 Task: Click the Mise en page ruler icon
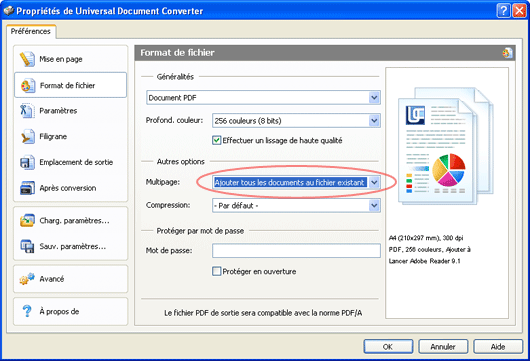click(x=27, y=59)
